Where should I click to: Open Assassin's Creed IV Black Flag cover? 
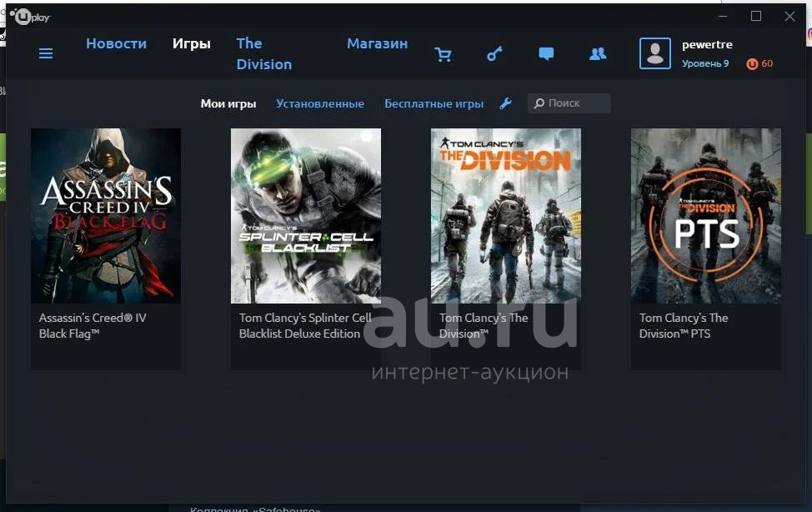click(x=106, y=216)
